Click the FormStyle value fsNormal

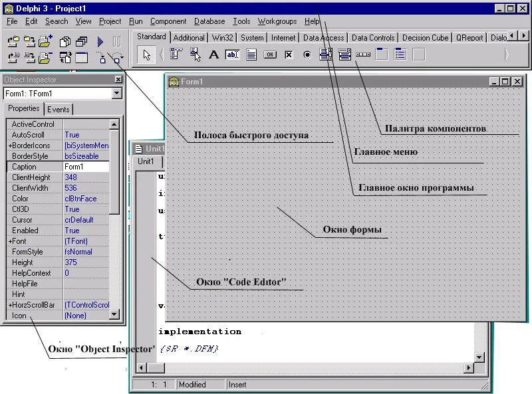point(86,252)
